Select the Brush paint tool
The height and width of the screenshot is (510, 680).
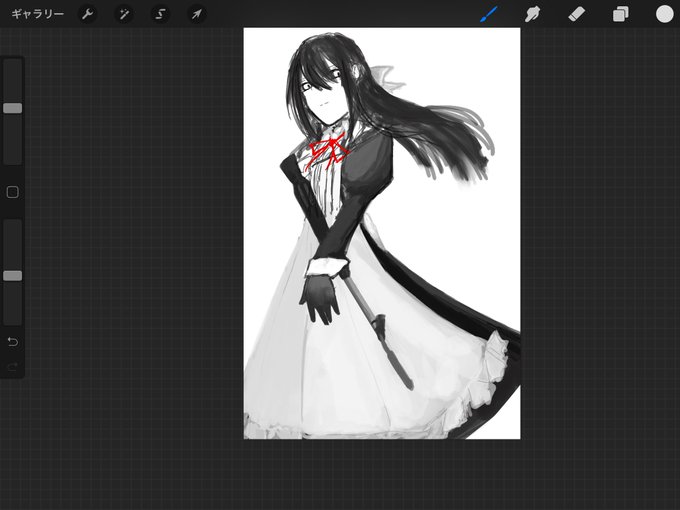tap(489, 14)
